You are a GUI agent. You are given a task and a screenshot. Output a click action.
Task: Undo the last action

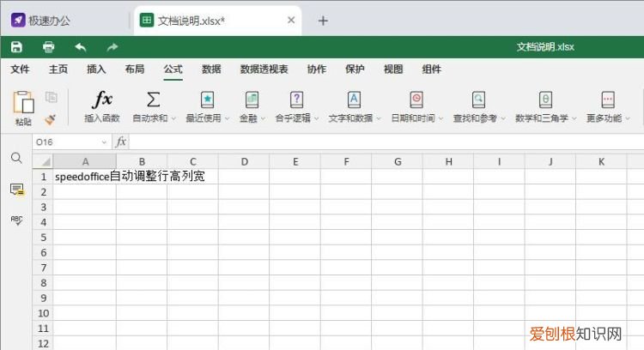tap(81, 47)
